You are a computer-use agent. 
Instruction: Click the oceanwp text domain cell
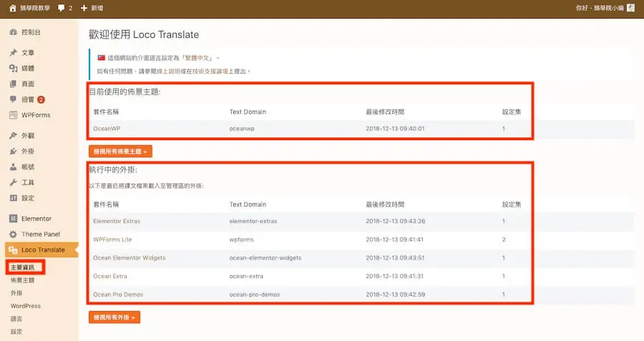[242, 129]
